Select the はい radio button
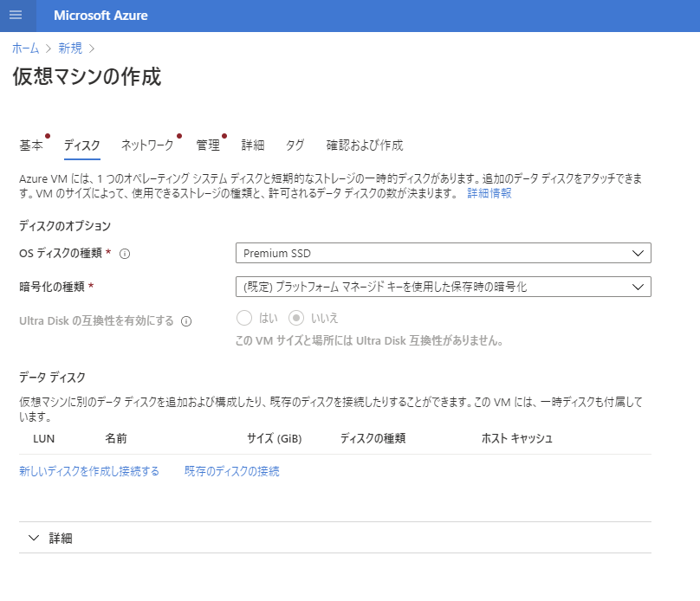This screenshot has height=601, width=700. pyautogui.click(x=244, y=319)
